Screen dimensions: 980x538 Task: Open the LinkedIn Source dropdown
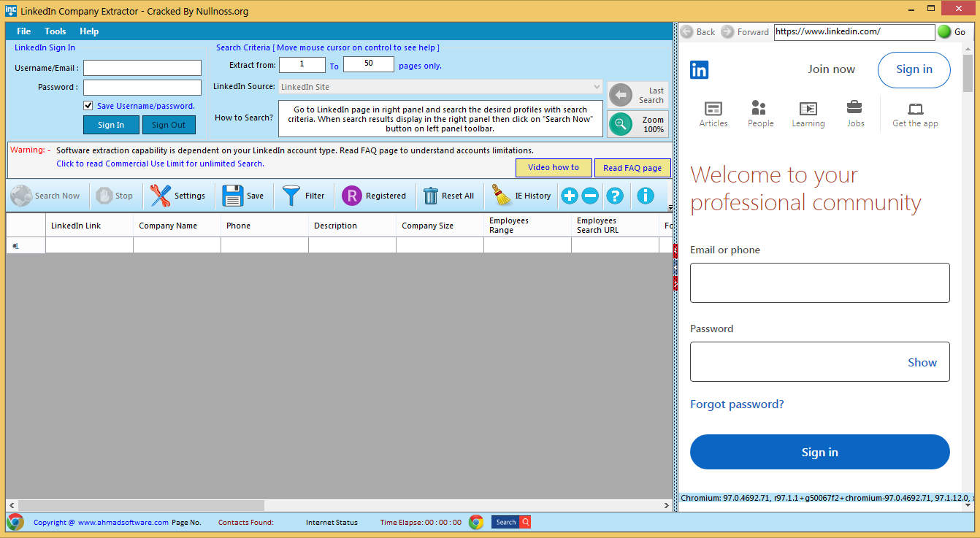click(440, 87)
